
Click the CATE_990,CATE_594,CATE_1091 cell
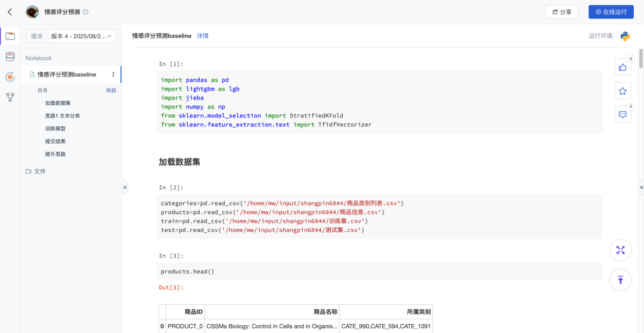(386, 326)
